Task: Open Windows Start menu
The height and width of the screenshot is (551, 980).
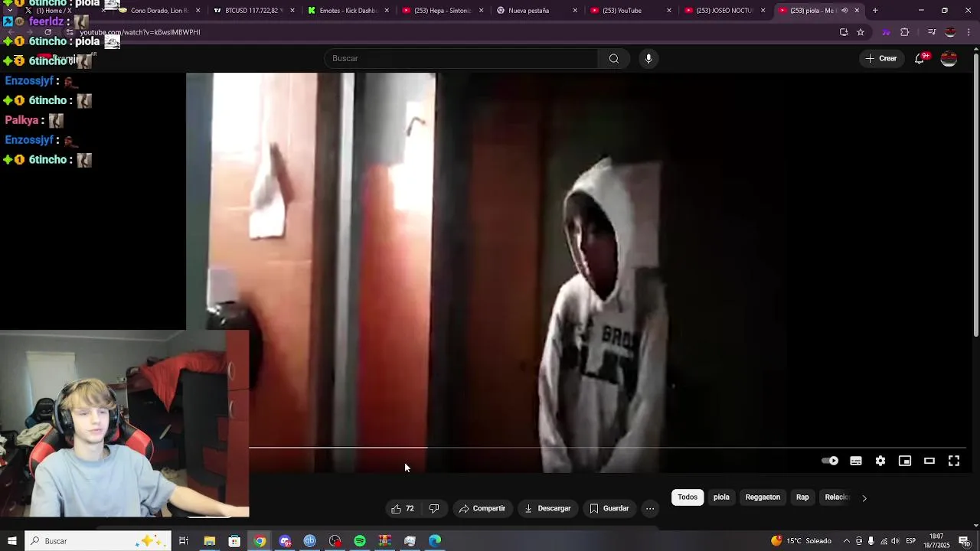Action: coord(11,541)
